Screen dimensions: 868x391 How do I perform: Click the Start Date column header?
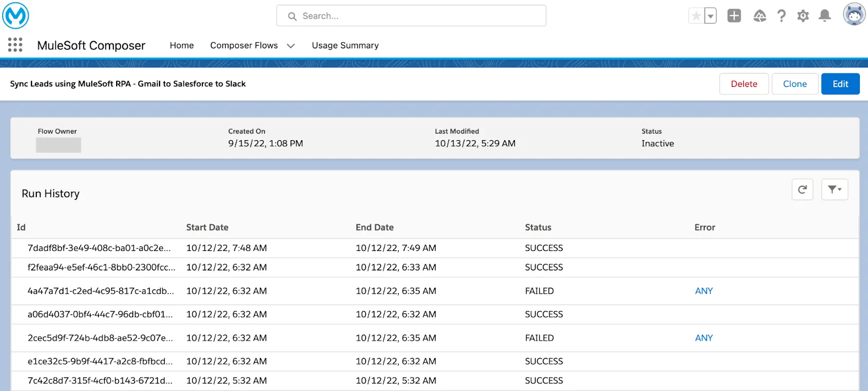[207, 228]
